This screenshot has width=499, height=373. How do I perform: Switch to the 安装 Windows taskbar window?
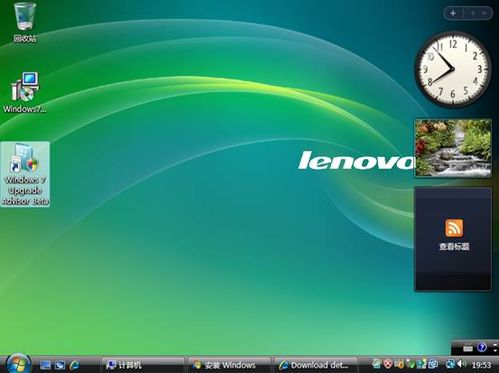(229, 365)
